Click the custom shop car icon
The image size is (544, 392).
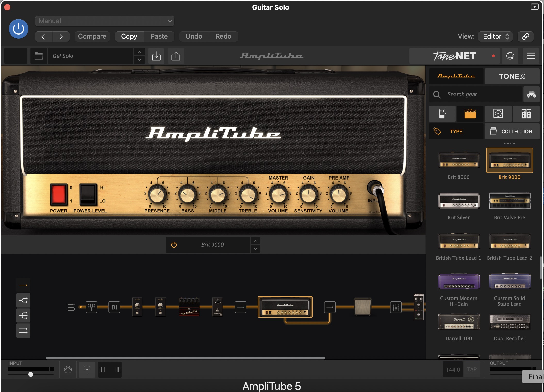tap(531, 95)
